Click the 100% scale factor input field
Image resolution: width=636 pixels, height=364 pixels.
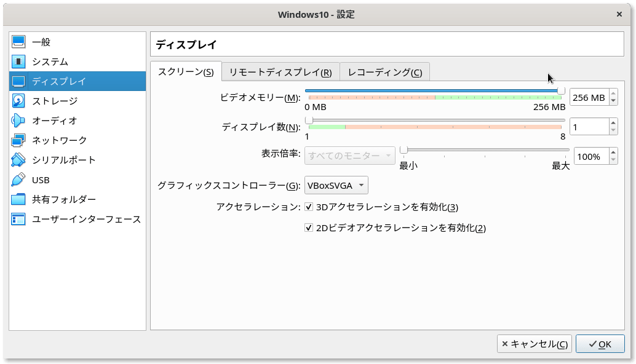click(x=591, y=156)
